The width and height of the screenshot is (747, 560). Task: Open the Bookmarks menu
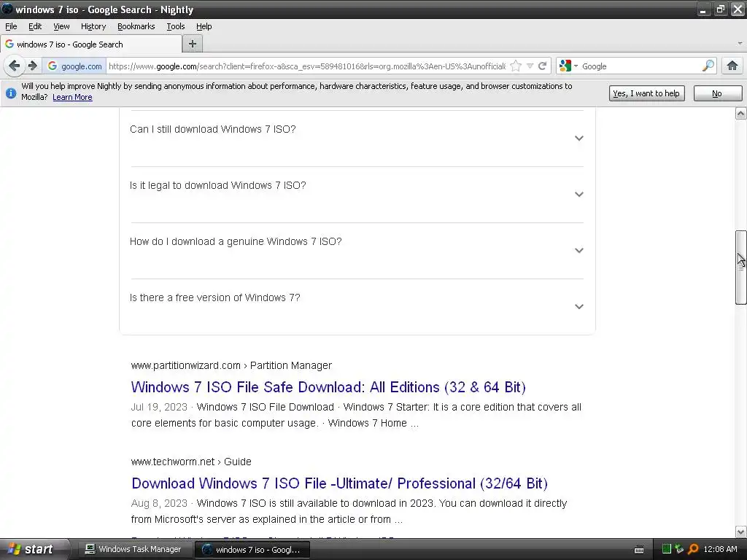(x=136, y=26)
